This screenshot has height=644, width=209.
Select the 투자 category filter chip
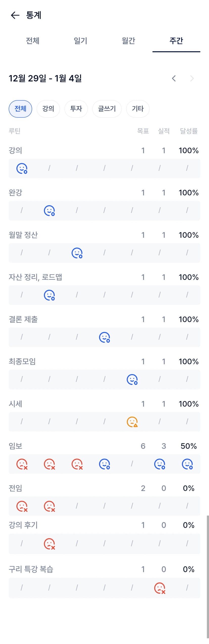pyautogui.click(x=76, y=109)
